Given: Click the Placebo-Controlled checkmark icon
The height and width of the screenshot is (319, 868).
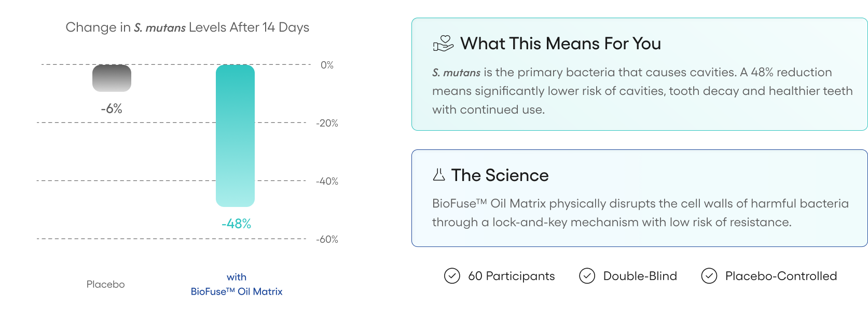Looking at the screenshot, I should tap(709, 276).
